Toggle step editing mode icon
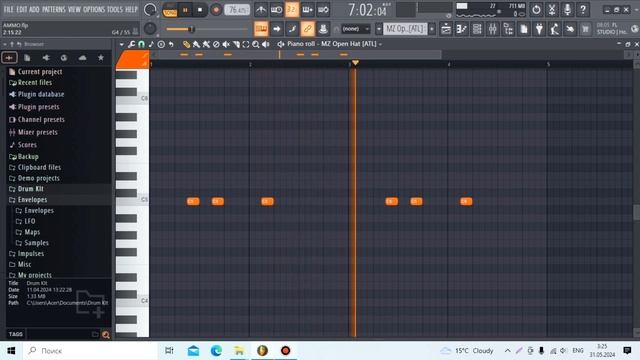Image resolution: width=640 pixels, height=360 pixels. [292, 29]
